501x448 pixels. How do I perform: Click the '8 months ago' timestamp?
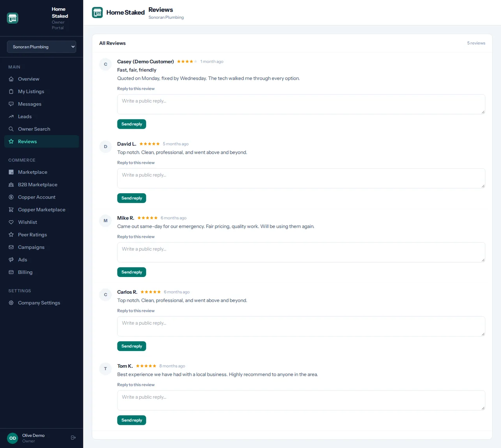(x=172, y=366)
